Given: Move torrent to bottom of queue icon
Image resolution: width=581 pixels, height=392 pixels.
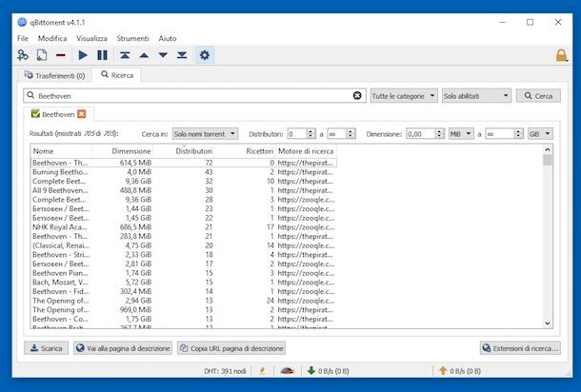Looking at the screenshot, I should 182,55.
